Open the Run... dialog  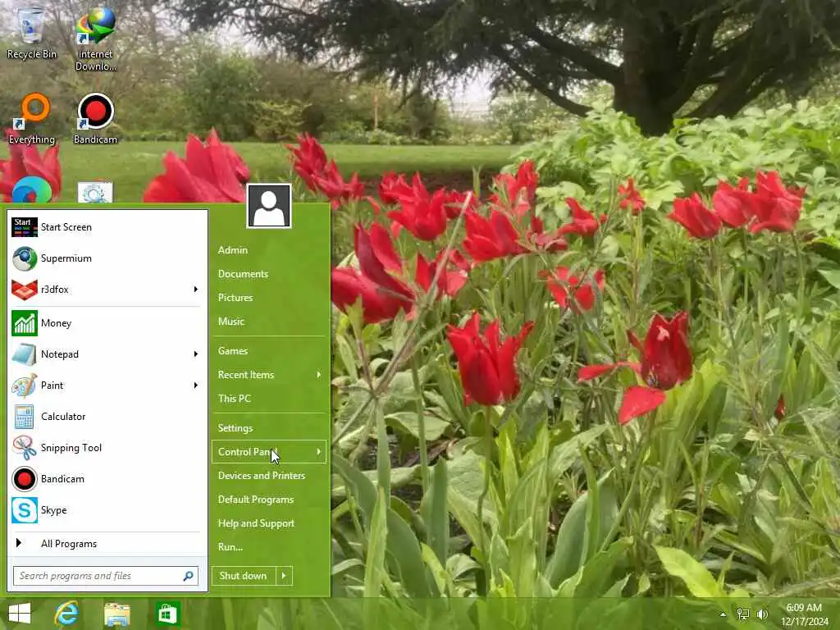(x=231, y=547)
